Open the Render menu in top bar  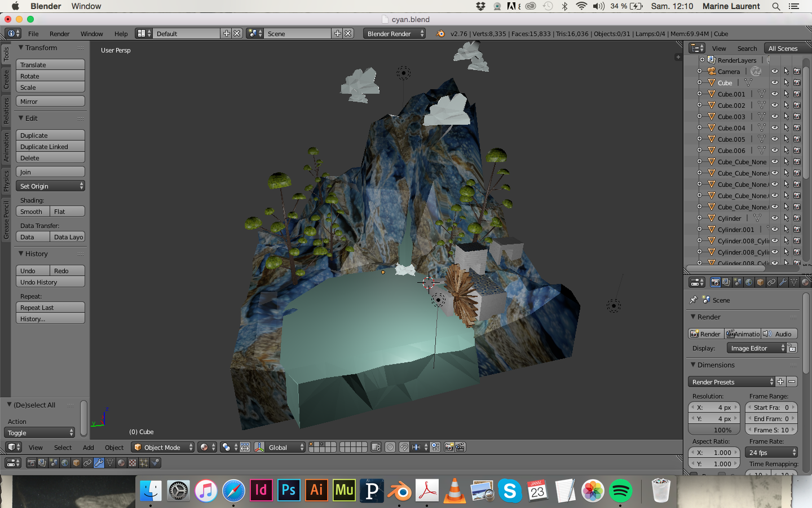point(59,34)
